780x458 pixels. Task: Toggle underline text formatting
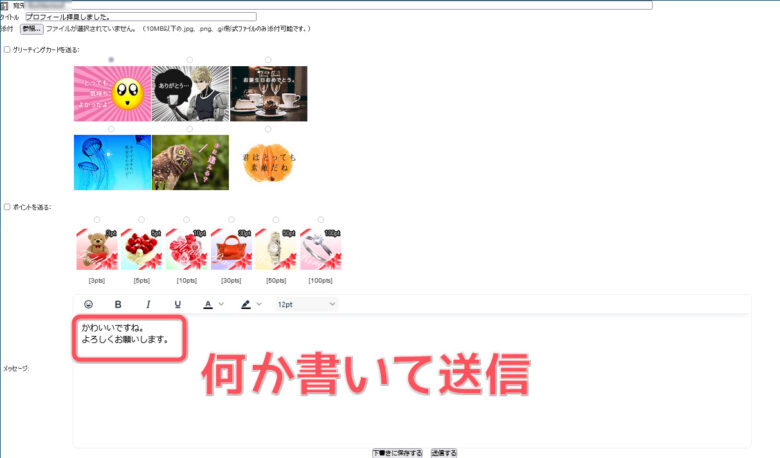coord(178,304)
